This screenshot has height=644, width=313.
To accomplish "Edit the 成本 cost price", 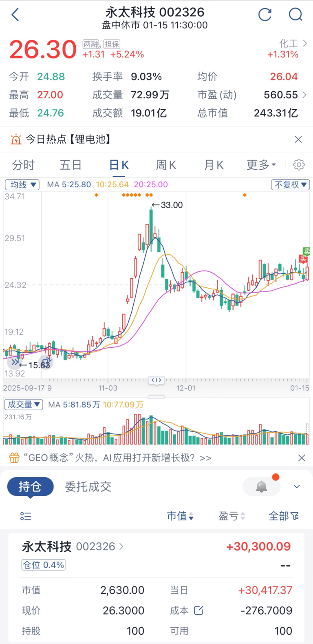I will 198,611.
